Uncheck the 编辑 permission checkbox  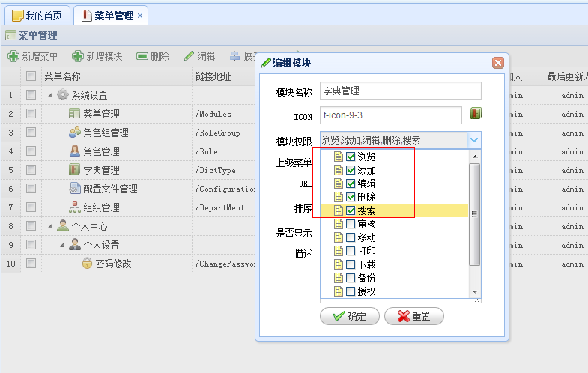click(351, 184)
